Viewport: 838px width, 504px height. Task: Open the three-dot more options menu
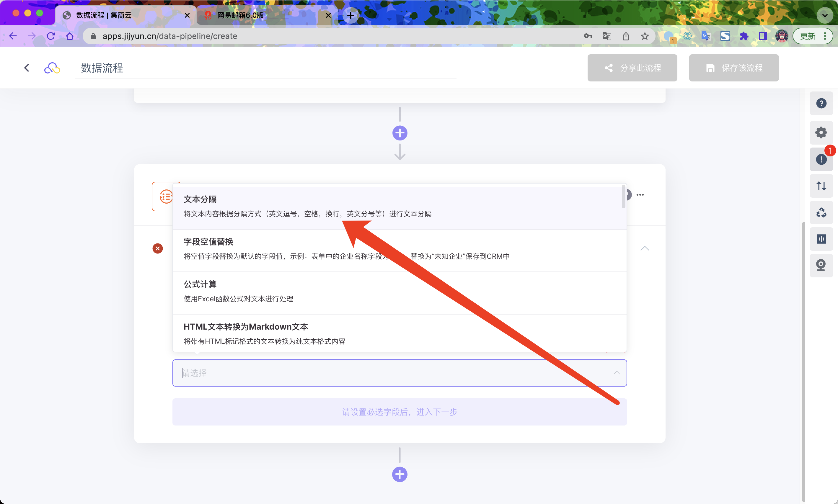tap(640, 194)
